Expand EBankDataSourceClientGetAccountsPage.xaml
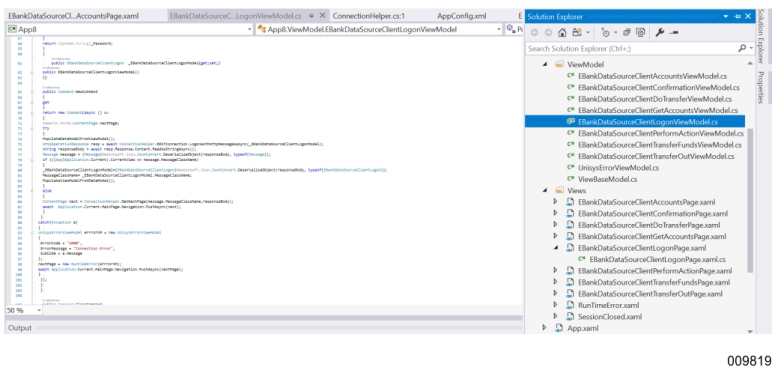The height and width of the screenshot is (379, 778). pos(555,236)
